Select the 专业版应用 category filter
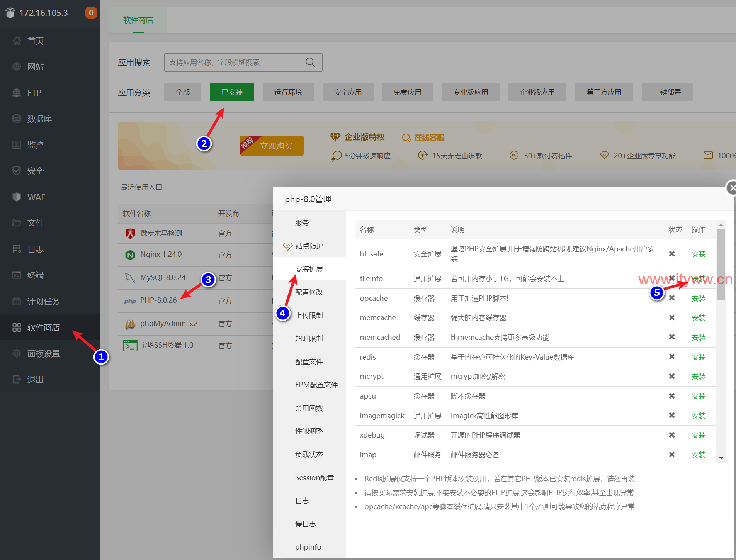The height and width of the screenshot is (560, 736). coord(471,92)
